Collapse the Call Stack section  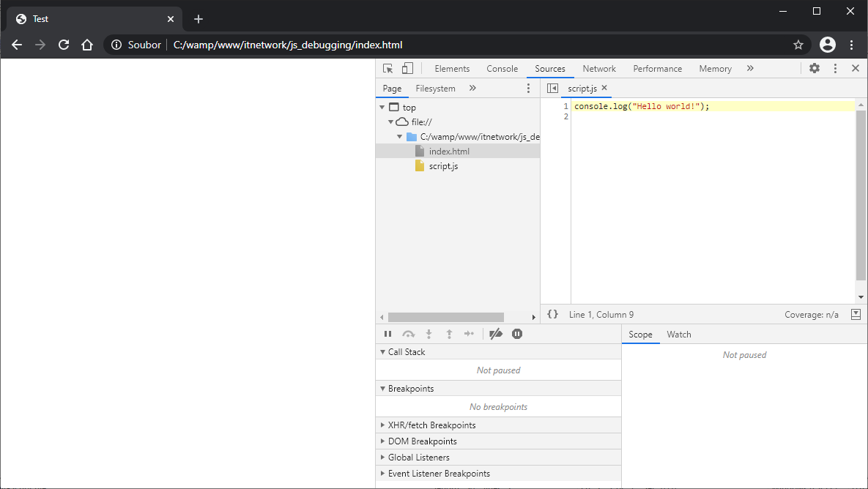tap(407, 352)
